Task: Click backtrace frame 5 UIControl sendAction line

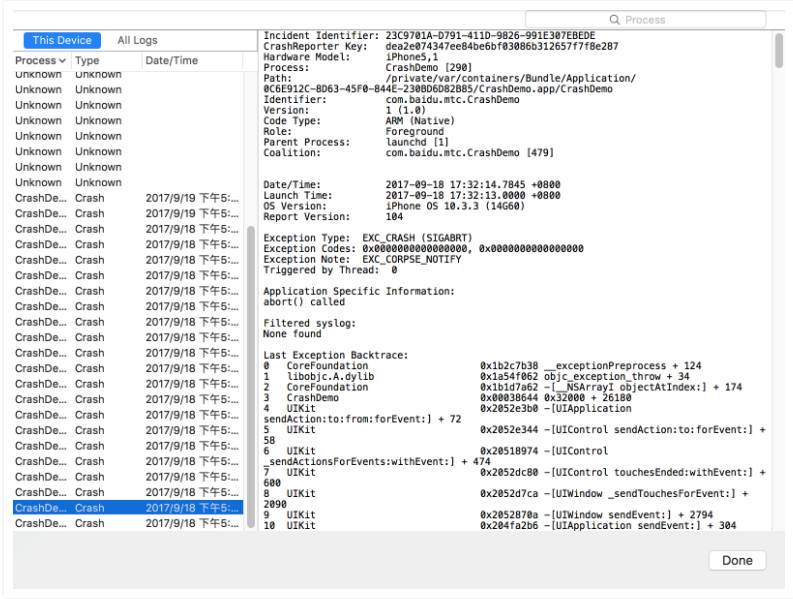Action: tap(514, 435)
